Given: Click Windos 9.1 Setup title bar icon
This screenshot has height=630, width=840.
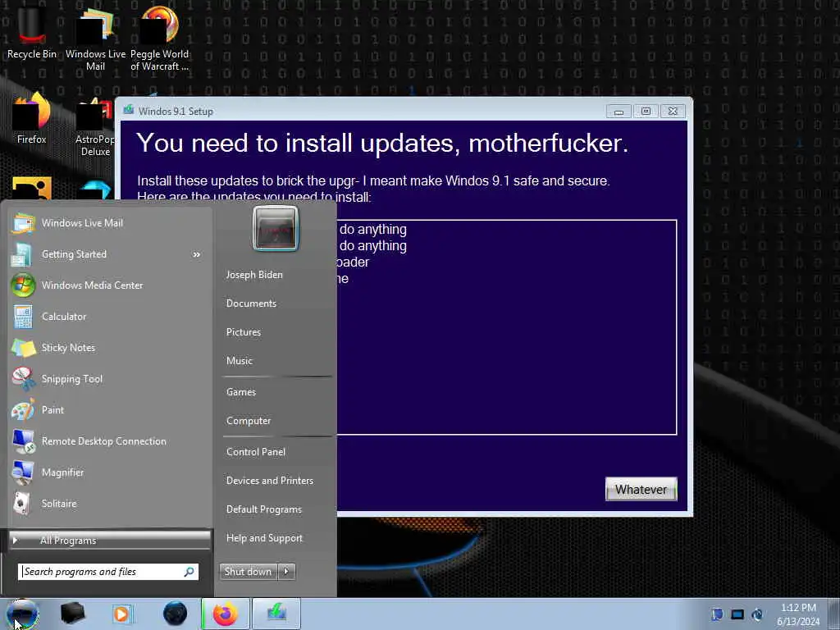Looking at the screenshot, I should tap(129, 111).
